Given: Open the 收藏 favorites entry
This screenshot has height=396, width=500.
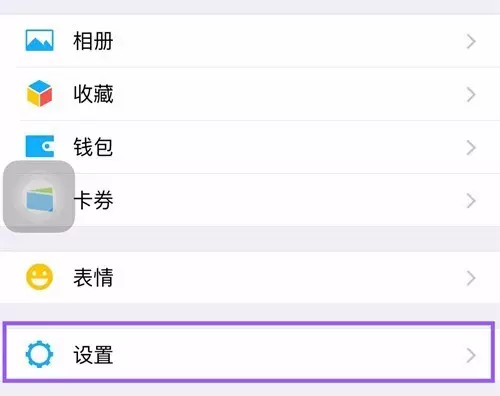Looking at the screenshot, I should tap(250, 94).
